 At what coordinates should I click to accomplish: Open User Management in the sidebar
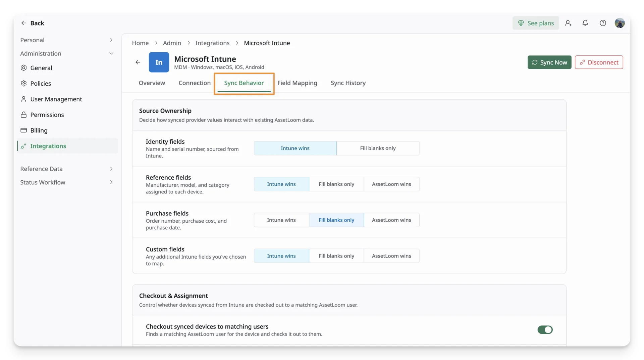click(x=67, y=99)
